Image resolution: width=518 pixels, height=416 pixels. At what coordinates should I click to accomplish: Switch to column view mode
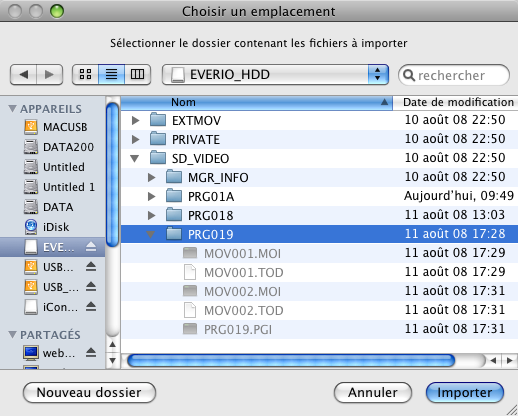click(137, 74)
